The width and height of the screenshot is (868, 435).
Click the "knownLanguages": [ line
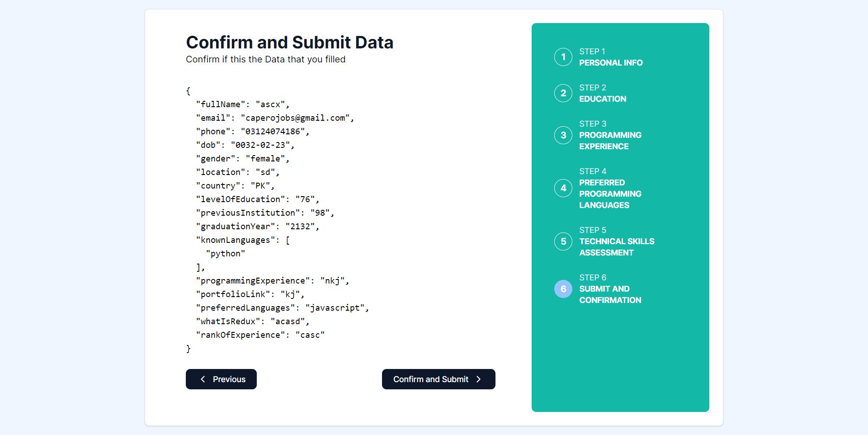[243, 240]
